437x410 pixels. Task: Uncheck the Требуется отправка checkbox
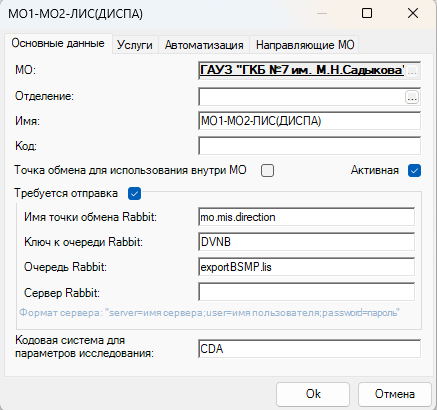[x=134, y=194]
